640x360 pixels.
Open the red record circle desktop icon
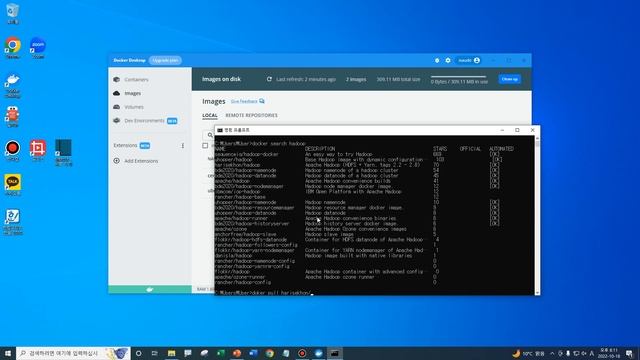pyautogui.click(x=13, y=151)
